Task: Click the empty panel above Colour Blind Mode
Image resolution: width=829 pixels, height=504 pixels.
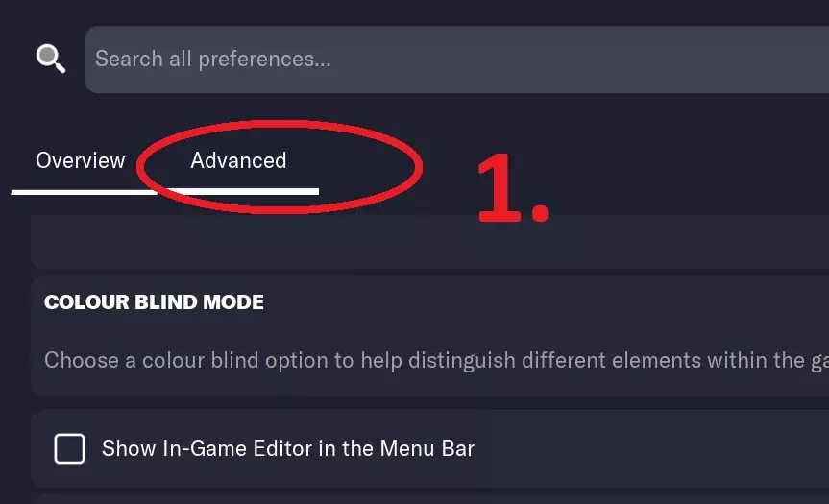Action: (429, 241)
